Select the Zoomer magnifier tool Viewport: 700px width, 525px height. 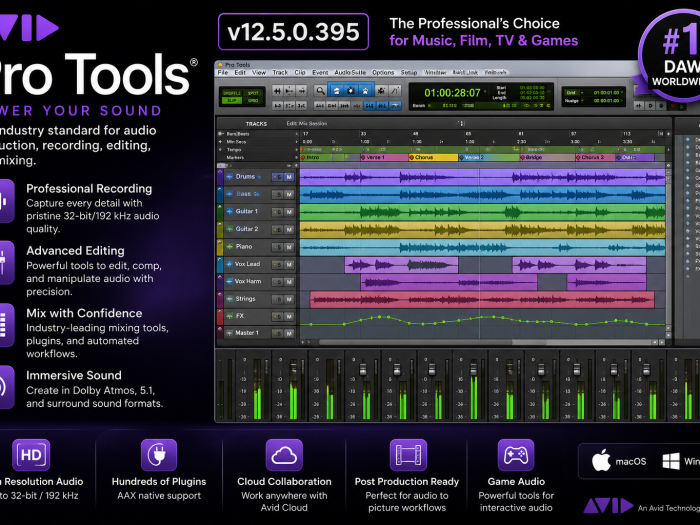click(x=320, y=91)
